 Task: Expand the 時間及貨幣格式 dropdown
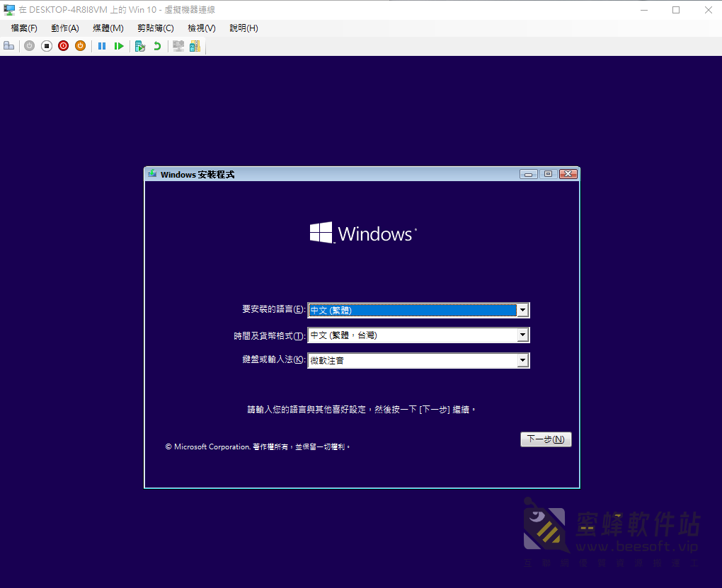click(x=522, y=335)
